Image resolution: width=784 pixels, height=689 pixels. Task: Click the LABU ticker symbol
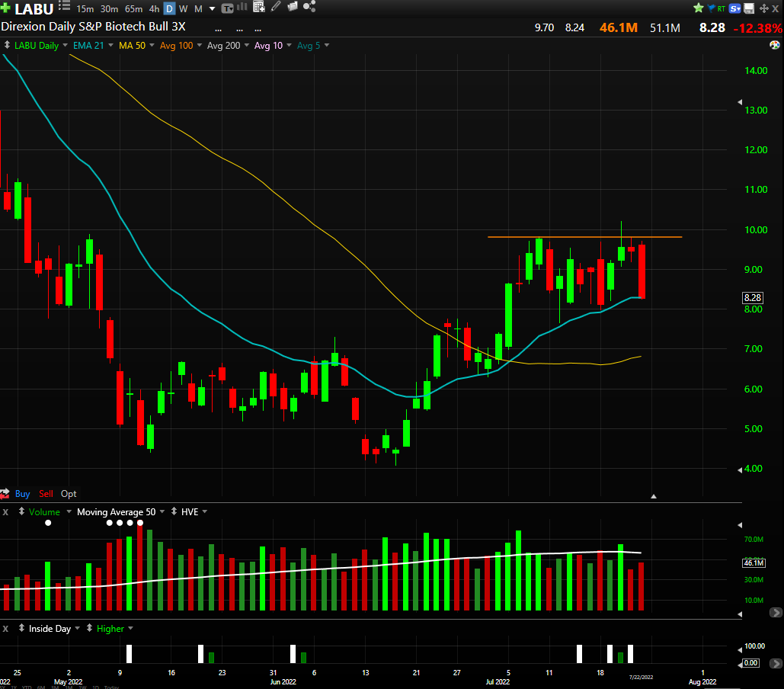pyautogui.click(x=34, y=9)
